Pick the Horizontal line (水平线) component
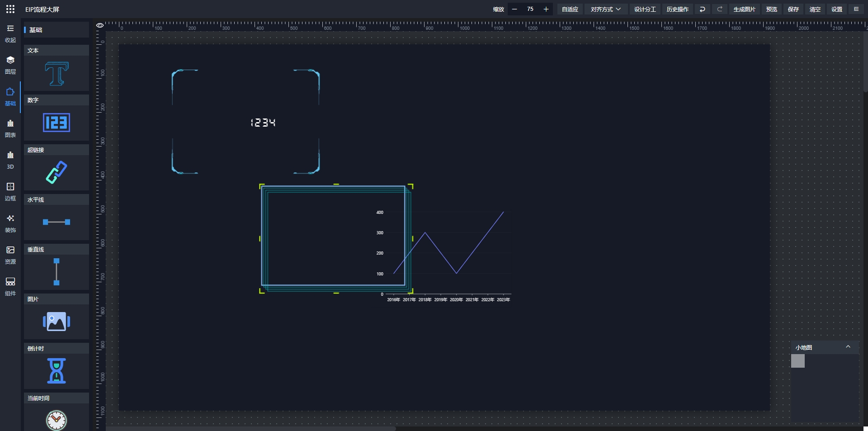Image resolution: width=868 pixels, height=431 pixels. (x=57, y=222)
